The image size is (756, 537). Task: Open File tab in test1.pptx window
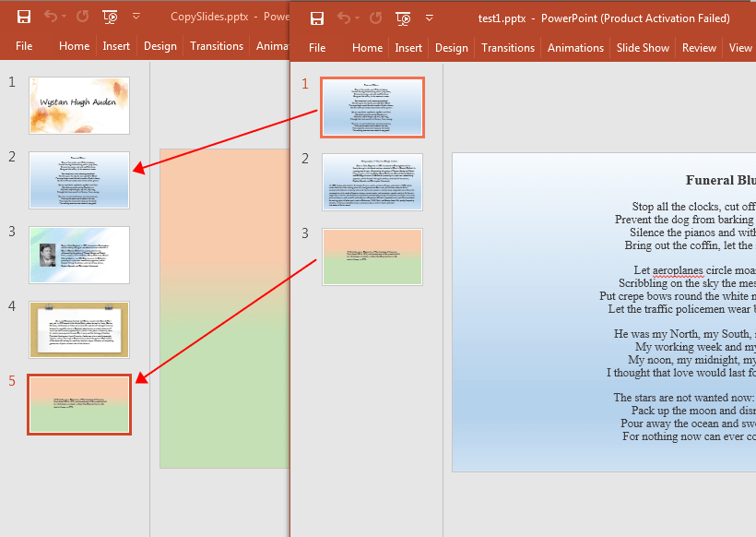[x=317, y=48]
